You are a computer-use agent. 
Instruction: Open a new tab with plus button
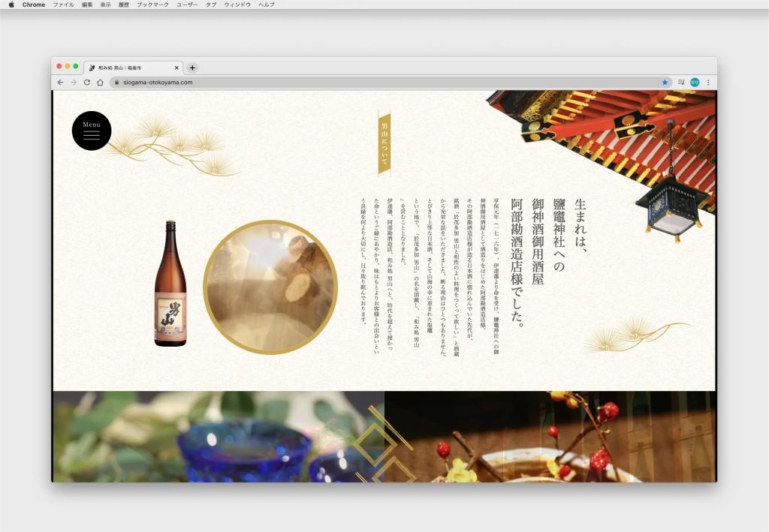[192, 68]
